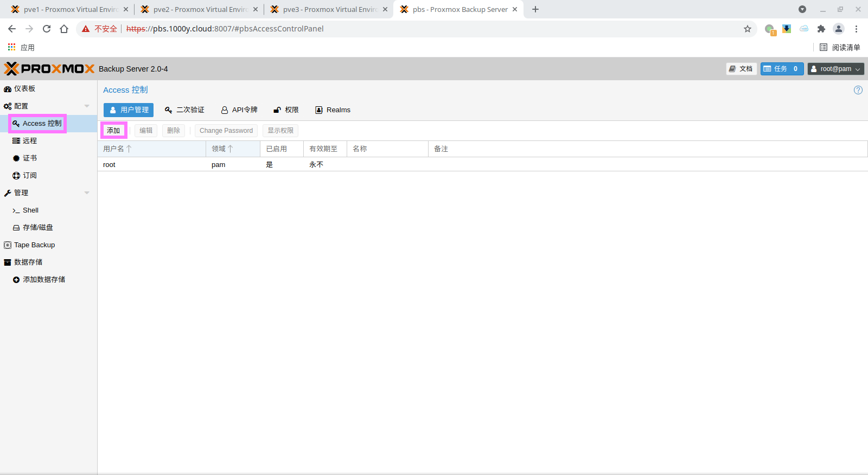
Task: Switch to the two-factor (二次验证) tab
Action: tap(184, 110)
